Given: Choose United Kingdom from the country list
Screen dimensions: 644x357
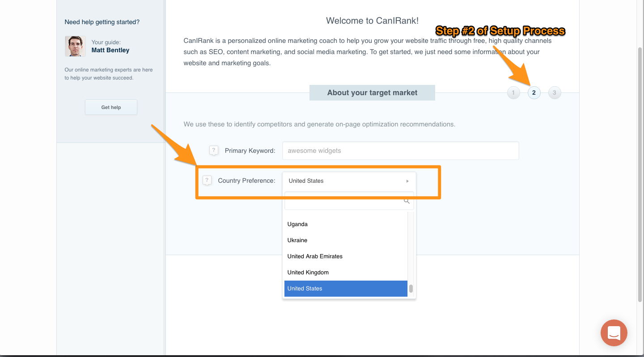Looking at the screenshot, I should click(346, 273).
